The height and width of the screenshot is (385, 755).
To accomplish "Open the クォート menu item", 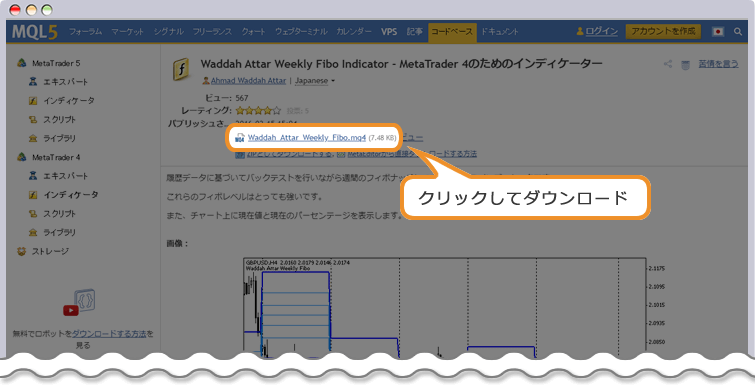I will point(253,32).
